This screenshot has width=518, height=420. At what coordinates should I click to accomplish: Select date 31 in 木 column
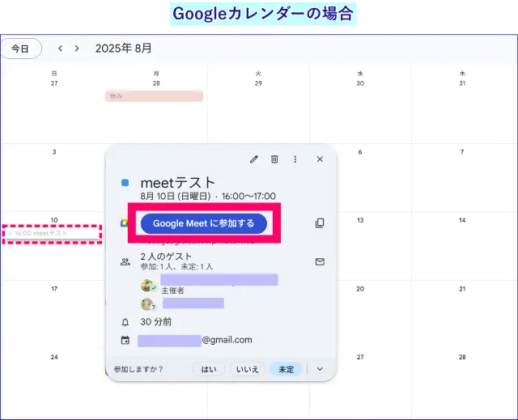[x=462, y=83]
